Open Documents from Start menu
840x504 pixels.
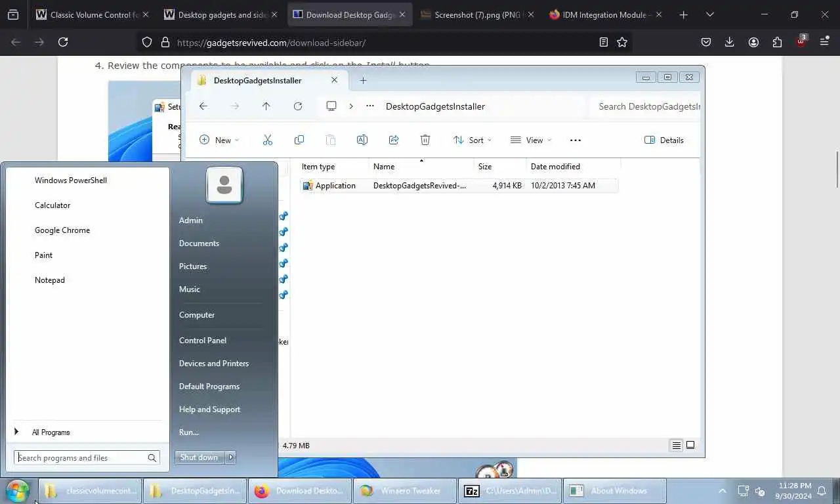pos(199,243)
